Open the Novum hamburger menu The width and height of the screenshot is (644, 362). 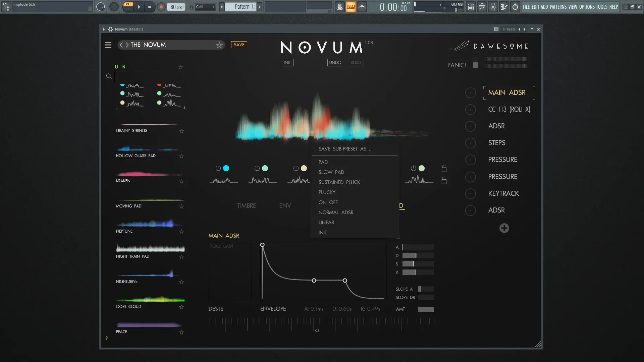(108, 45)
